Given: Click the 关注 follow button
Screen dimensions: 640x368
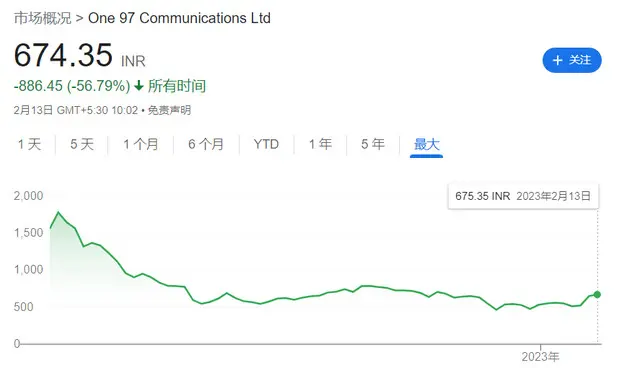Looking at the screenshot, I should point(571,60).
